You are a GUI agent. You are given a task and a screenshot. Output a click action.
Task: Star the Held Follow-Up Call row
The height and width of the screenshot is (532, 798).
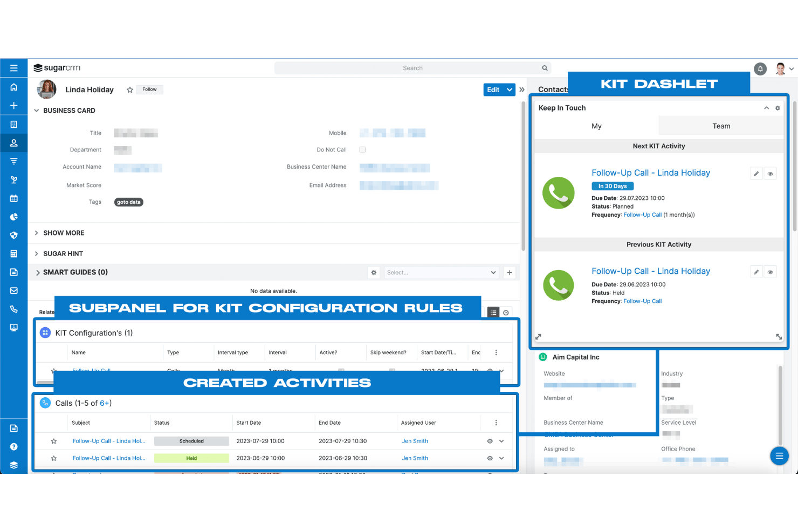tap(54, 458)
